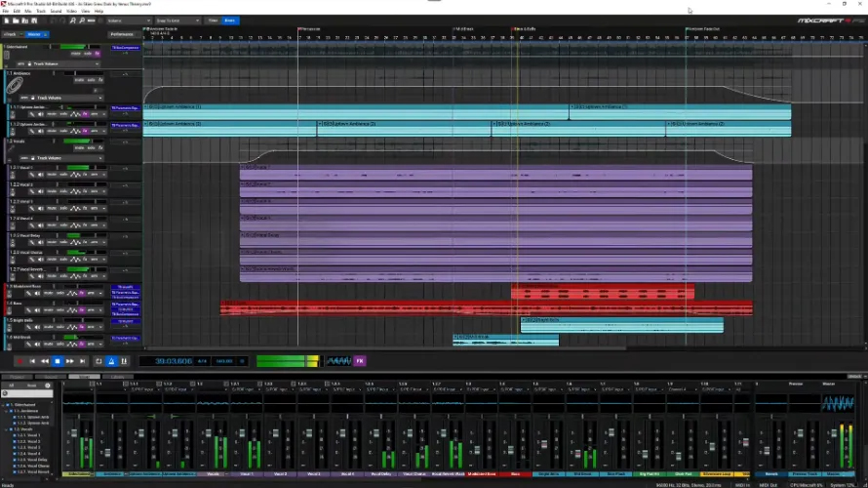
Task: Toggle the metronome icon
Action: click(110, 361)
